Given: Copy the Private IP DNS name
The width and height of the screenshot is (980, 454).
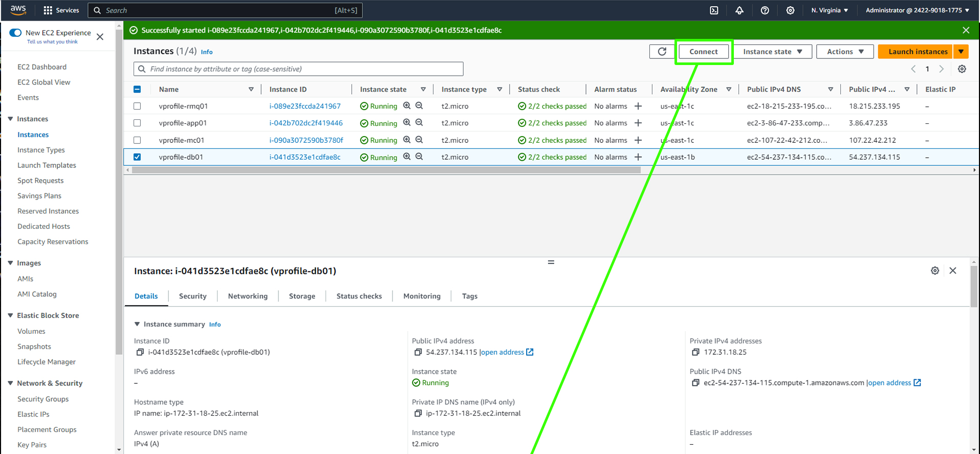Looking at the screenshot, I should click(x=418, y=413).
